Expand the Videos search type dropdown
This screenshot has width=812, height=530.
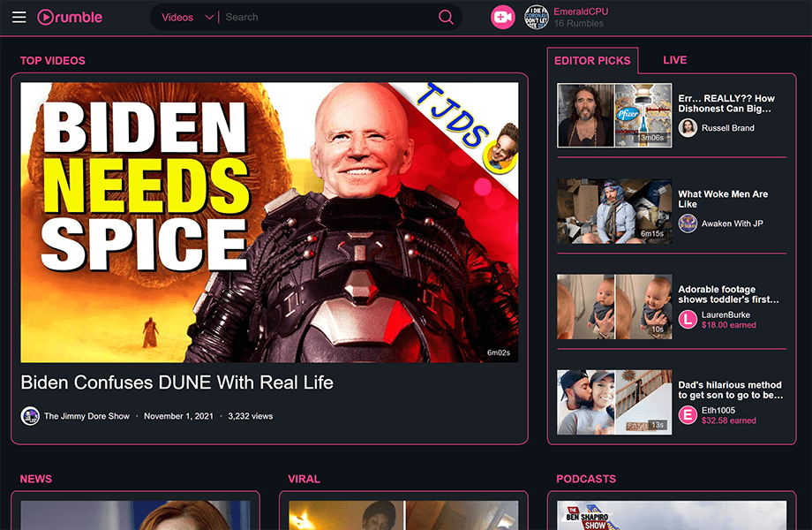coord(187,17)
